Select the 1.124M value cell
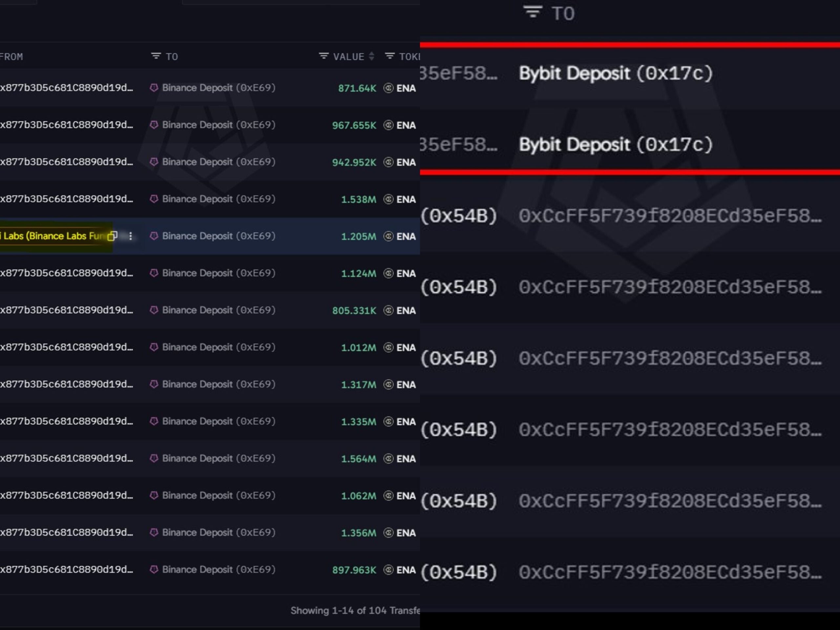The height and width of the screenshot is (630, 840). 359,273
